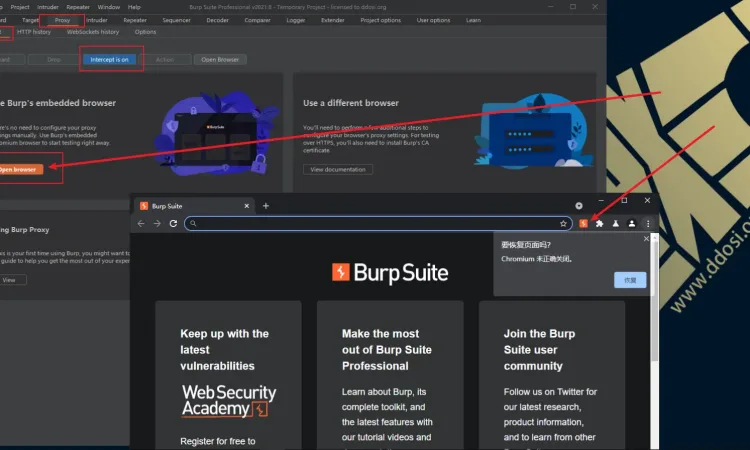Maximize the embedded browser window
750x450 pixels.
tap(624, 200)
